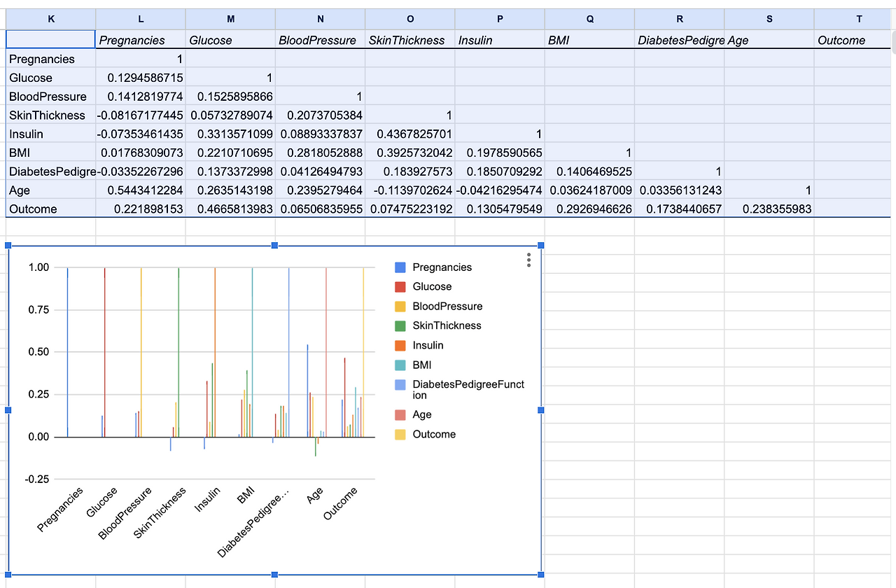
Task: Select the DiabetesPedigreeFunction legend entry
Action: (468, 389)
